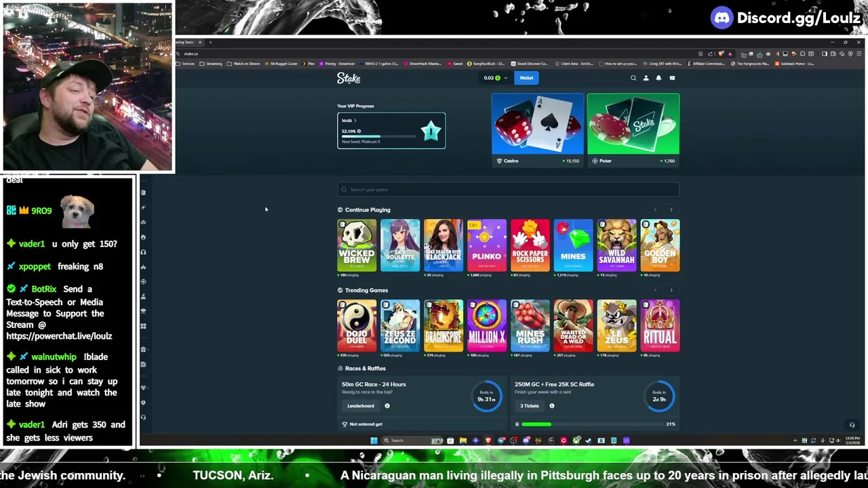Click the Windows taskbar Search box
868x488 pixels.
click(x=412, y=441)
